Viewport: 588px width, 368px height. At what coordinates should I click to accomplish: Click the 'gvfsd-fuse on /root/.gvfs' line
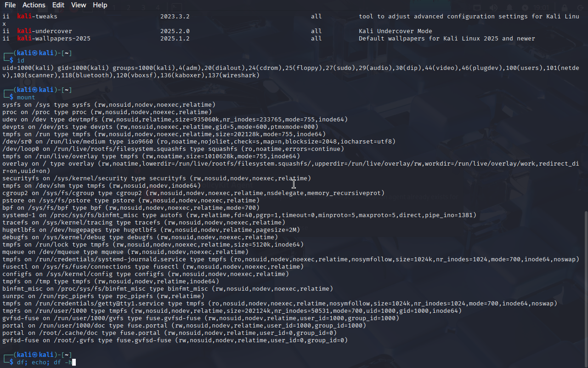pos(175,340)
